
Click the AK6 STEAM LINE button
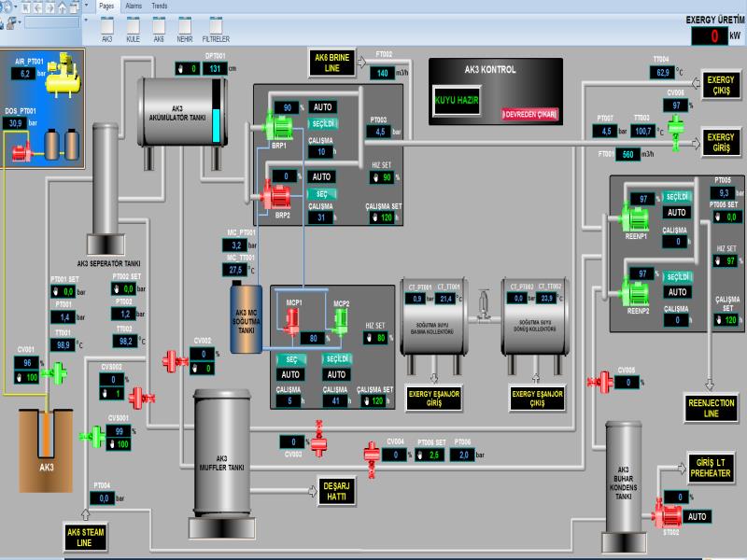click(x=85, y=537)
